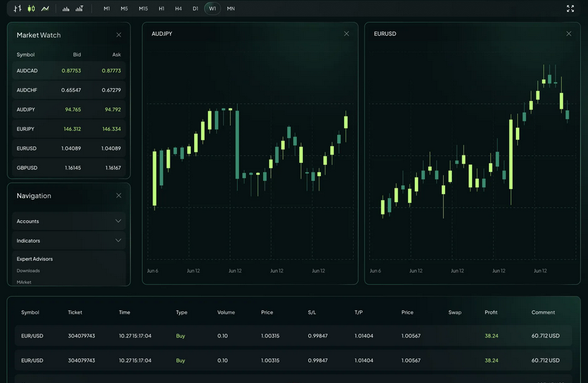Select GBPUSD row in Market Watch

pyautogui.click(x=69, y=168)
